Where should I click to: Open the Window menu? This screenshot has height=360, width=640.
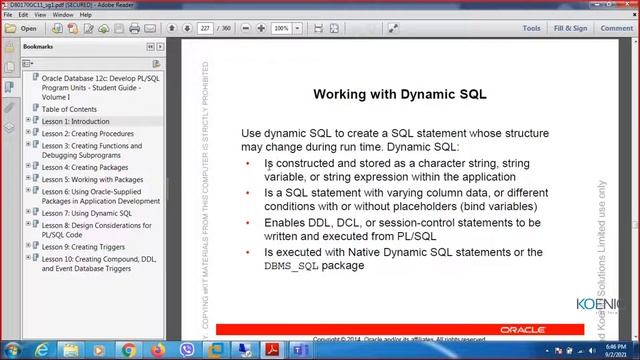pyautogui.click(x=63, y=15)
